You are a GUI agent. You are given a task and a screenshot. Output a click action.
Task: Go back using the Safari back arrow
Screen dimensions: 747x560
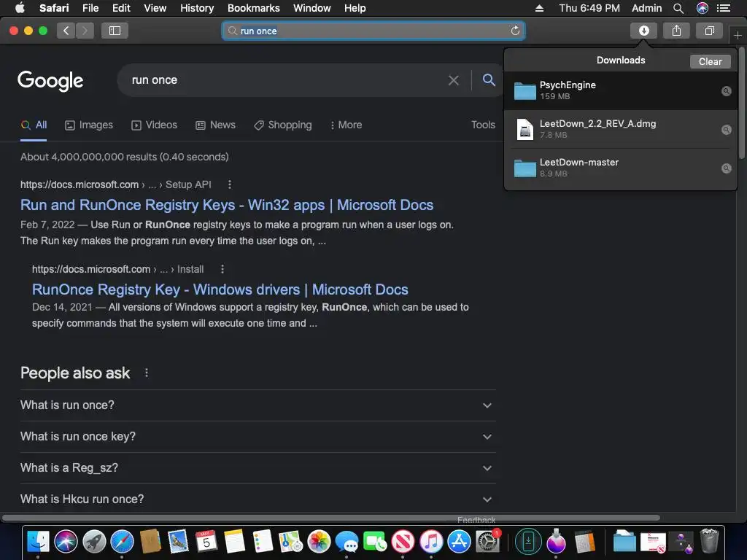(66, 31)
